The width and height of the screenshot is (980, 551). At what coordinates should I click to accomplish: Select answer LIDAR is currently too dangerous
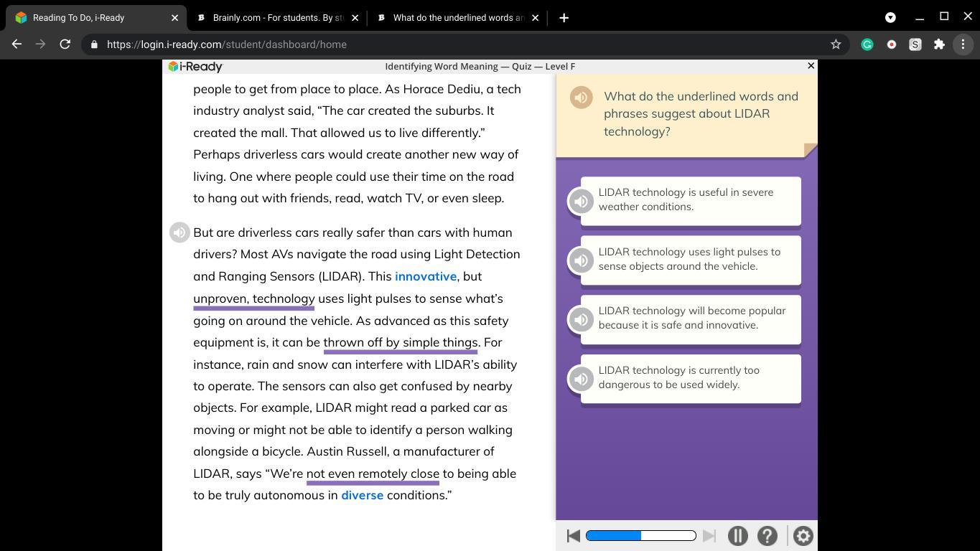[691, 378]
